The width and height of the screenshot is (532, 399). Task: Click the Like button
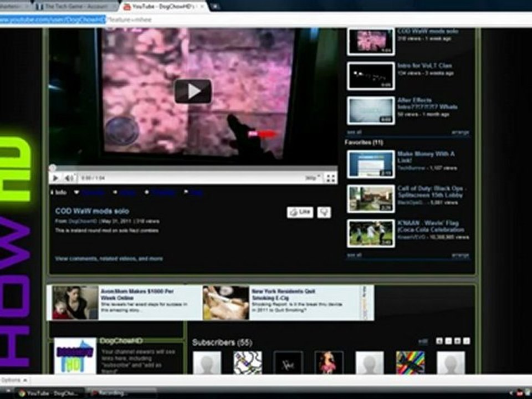(x=300, y=212)
